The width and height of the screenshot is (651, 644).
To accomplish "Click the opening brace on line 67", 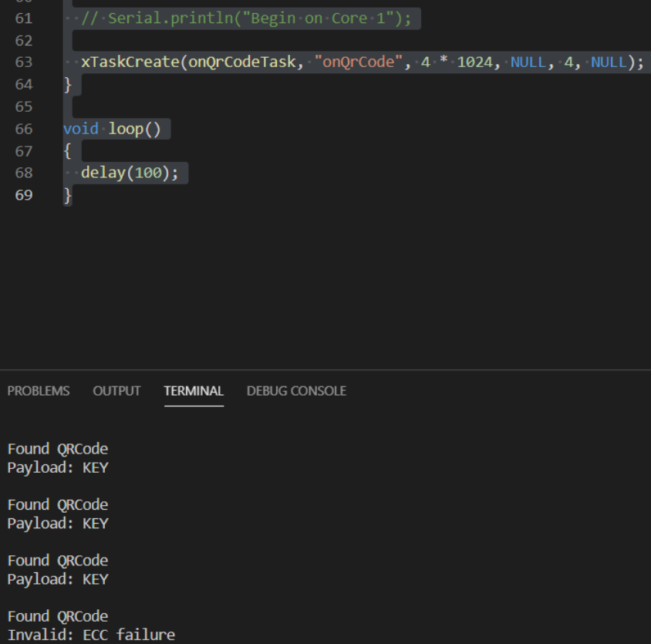I will 68,150.
